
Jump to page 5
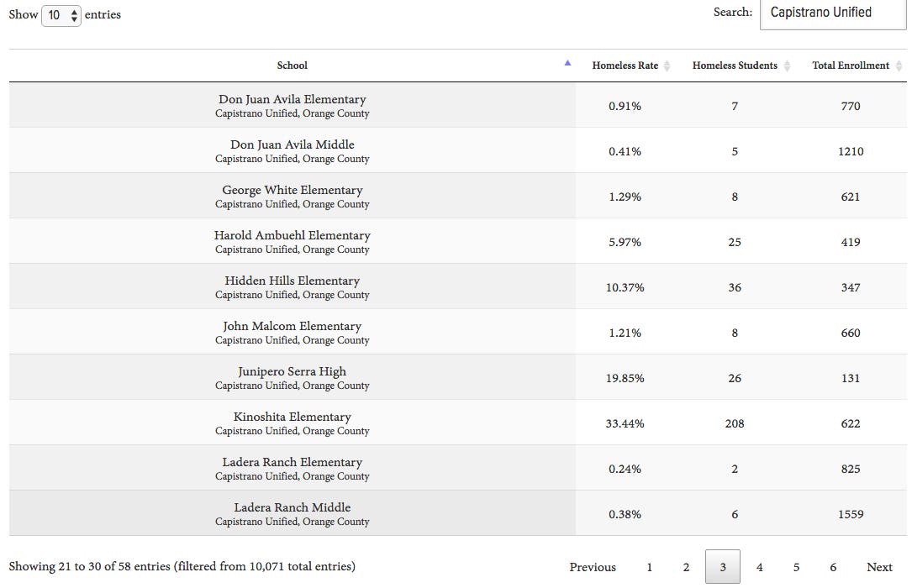pos(796,567)
